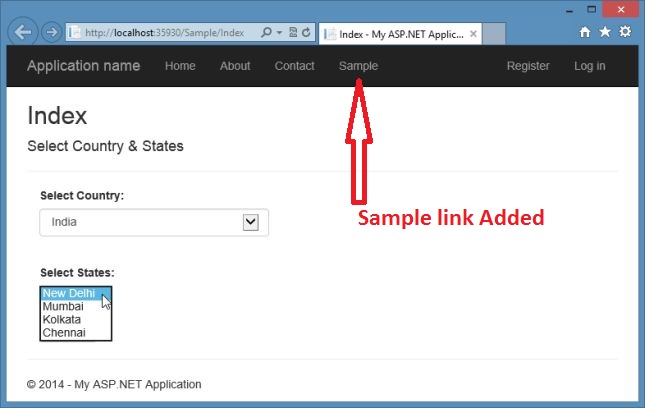Viewport: 645px width, 408px height.
Task: Close the browser window
Action: (x=621, y=9)
